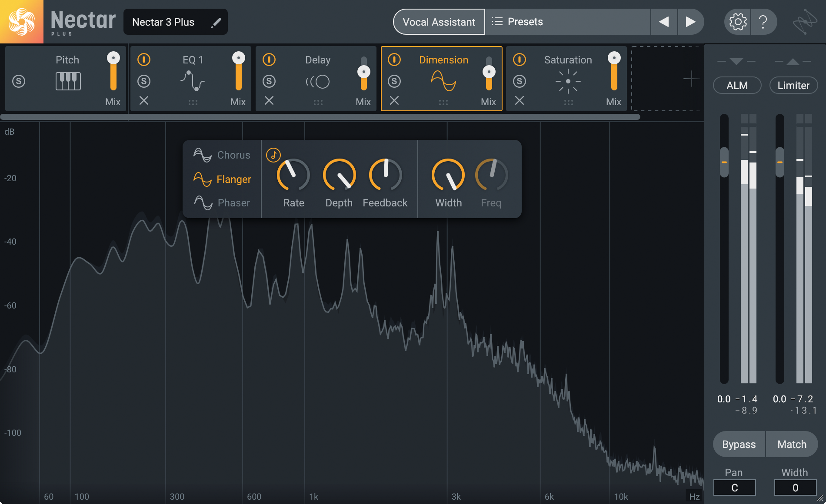Solo the EQ 1 module
Image resolution: width=826 pixels, height=504 pixels.
pos(144,81)
